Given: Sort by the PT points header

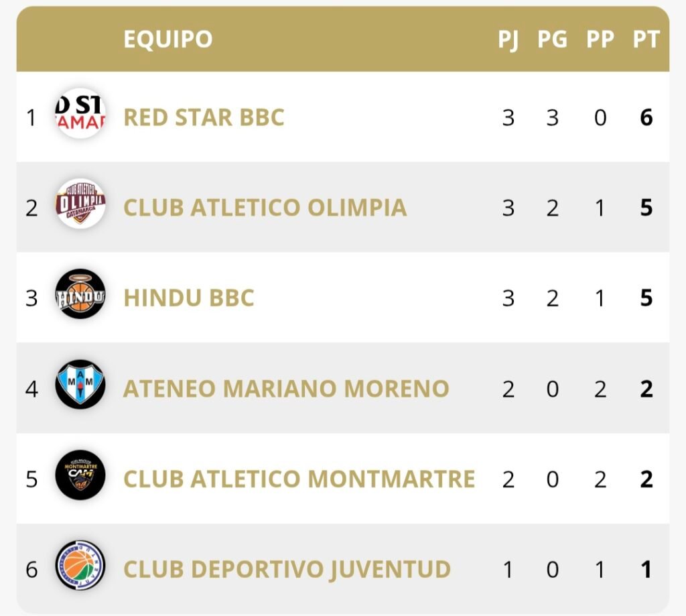Looking at the screenshot, I should point(646,40).
